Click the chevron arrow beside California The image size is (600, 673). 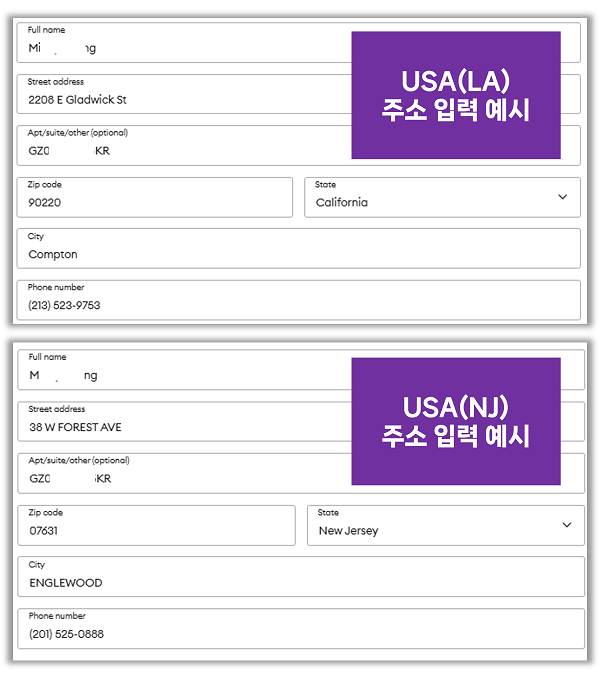(x=562, y=198)
